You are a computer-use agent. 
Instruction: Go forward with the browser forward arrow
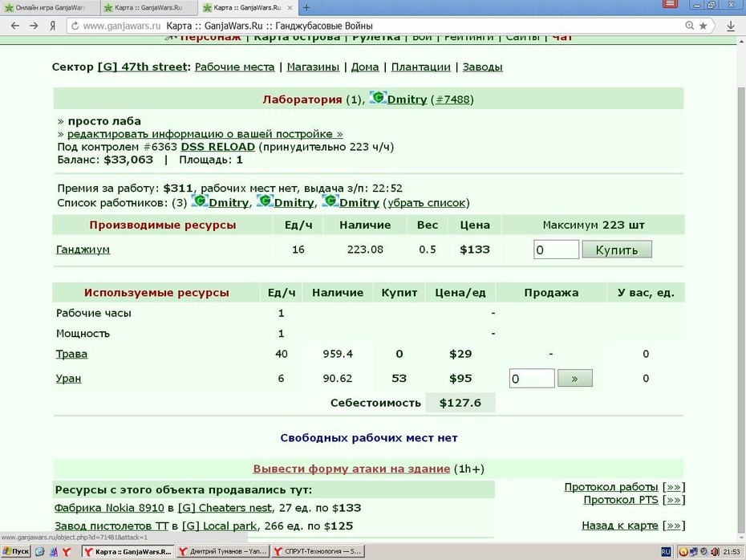pyautogui.click(x=34, y=26)
